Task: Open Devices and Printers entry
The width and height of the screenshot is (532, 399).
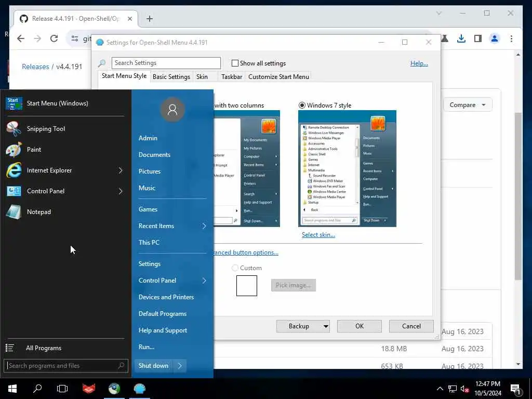Action: tap(166, 297)
